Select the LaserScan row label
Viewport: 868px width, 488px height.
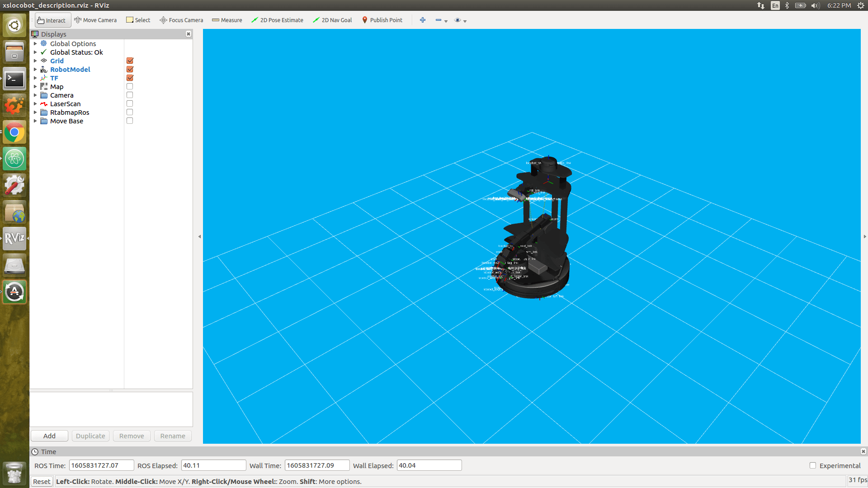click(65, 104)
